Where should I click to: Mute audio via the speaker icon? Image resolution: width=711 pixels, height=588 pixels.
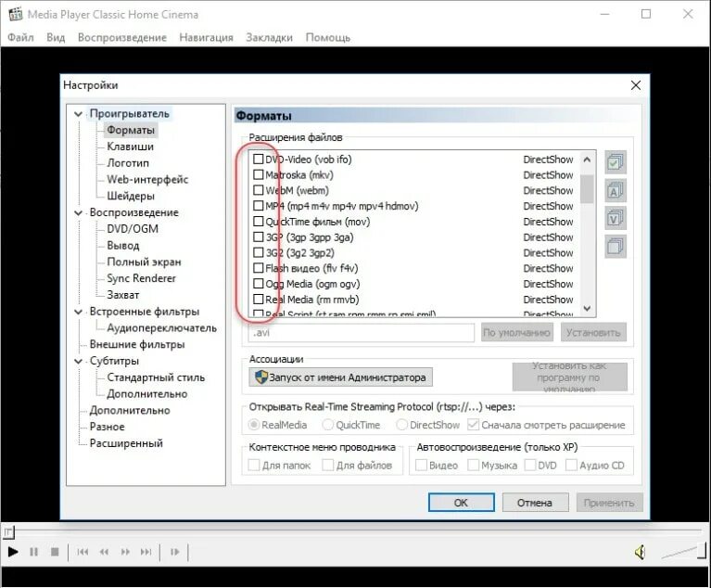pyautogui.click(x=640, y=552)
